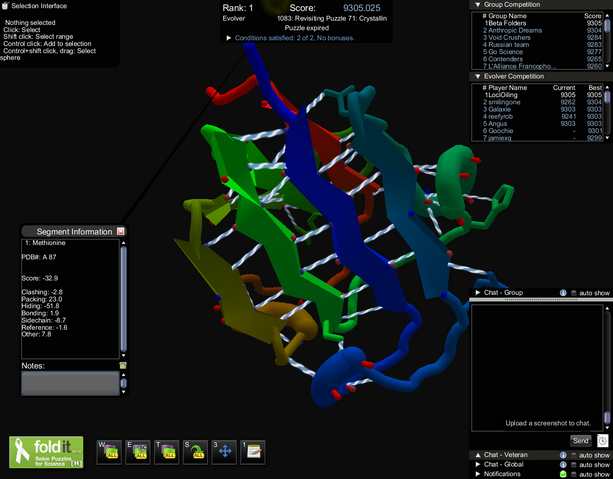
Task: Close the Segment Information panel
Action: (x=120, y=231)
